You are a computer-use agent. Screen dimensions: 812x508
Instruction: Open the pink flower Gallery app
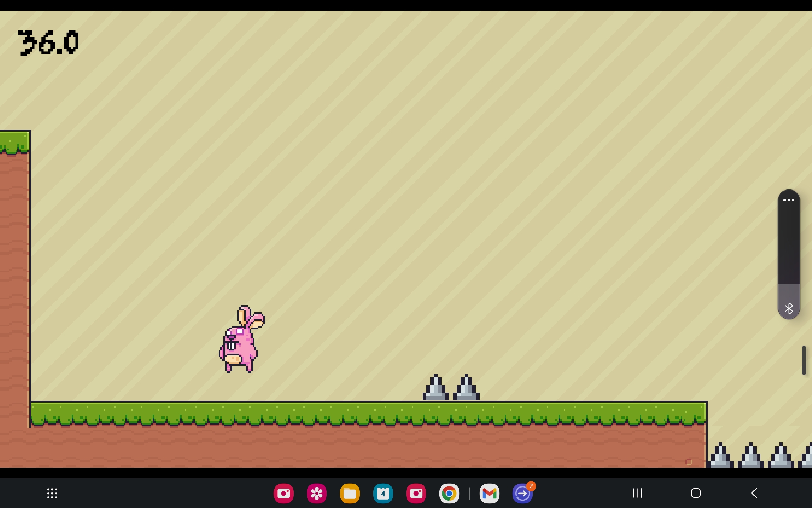[317, 493]
